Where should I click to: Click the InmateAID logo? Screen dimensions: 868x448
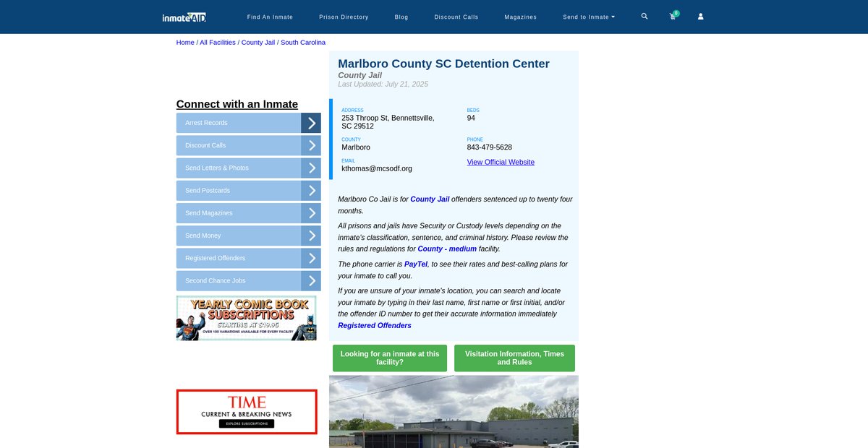[x=184, y=17]
